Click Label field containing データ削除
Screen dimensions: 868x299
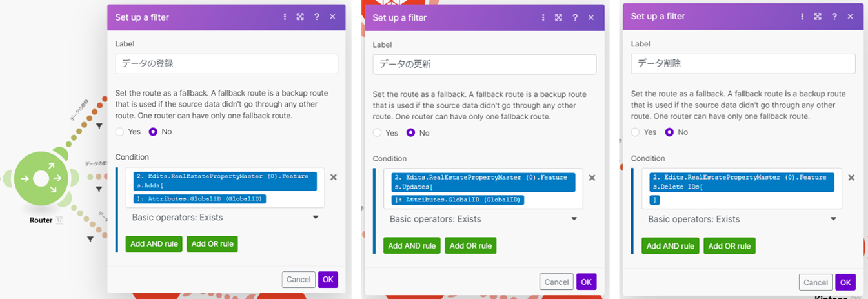tap(743, 63)
